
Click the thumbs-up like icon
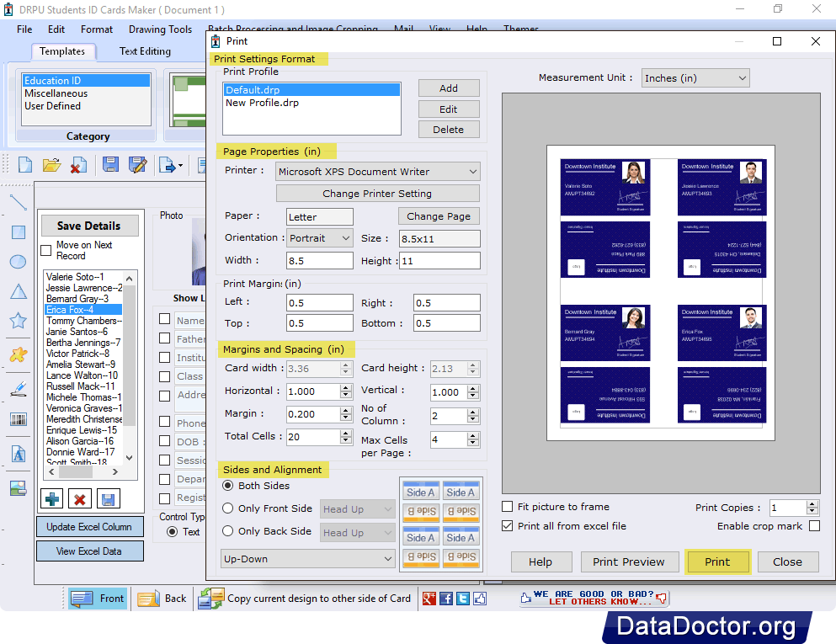pos(480,599)
